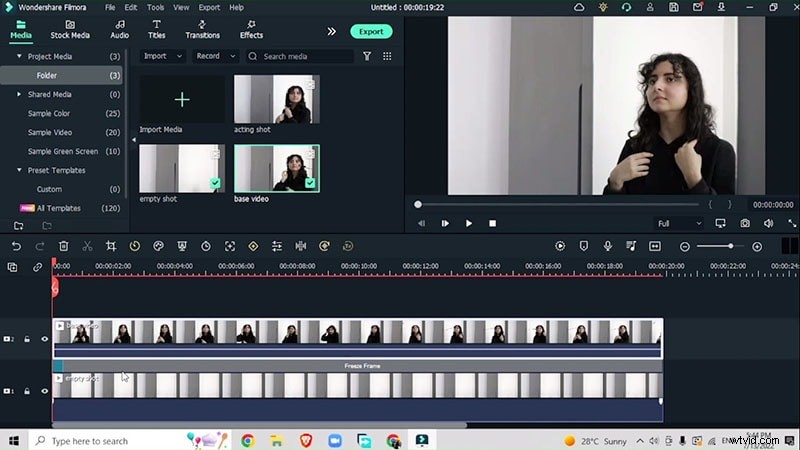The height and width of the screenshot is (450, 800).
Task: Click the Undo arrow in timeline toolbar
Action: coord(16,246)
